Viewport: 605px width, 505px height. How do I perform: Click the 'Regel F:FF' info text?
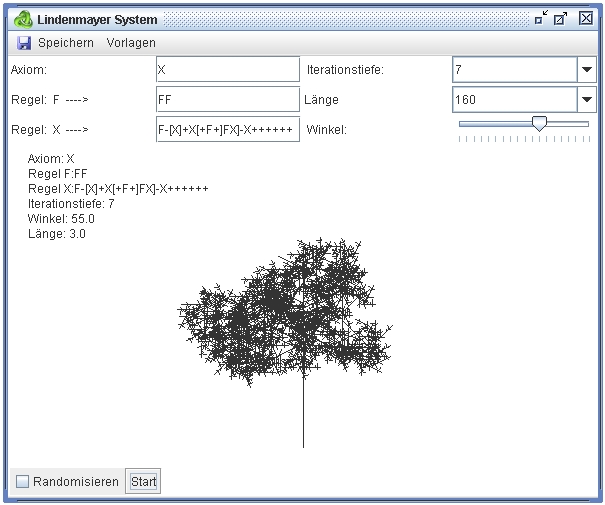coord(57,174)
